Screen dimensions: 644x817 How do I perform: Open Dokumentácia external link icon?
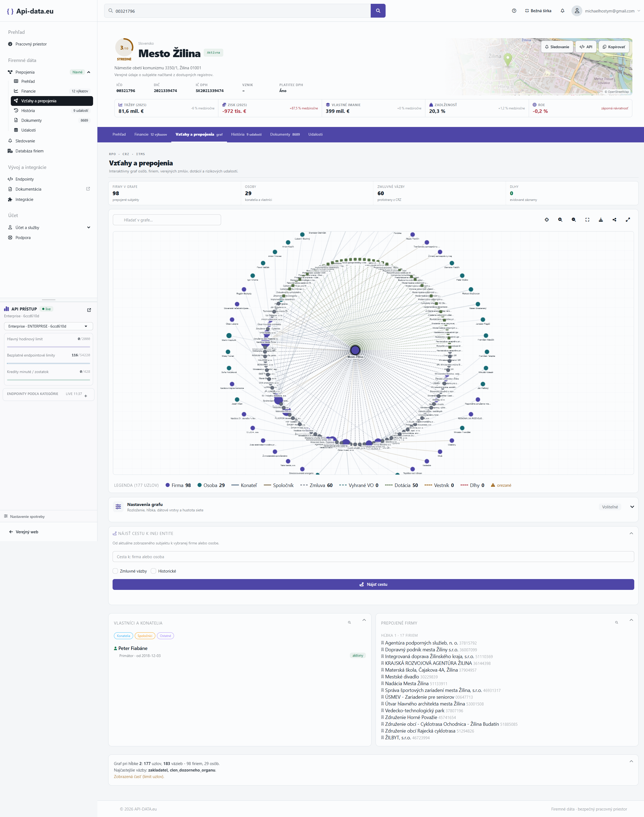(x=88, y=189)
